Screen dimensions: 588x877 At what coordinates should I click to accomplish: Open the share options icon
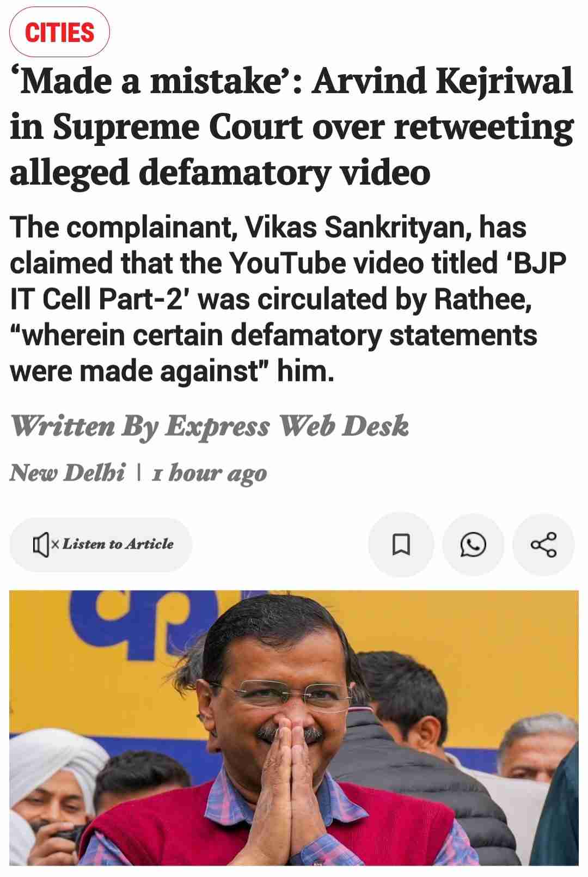point(543,544)
